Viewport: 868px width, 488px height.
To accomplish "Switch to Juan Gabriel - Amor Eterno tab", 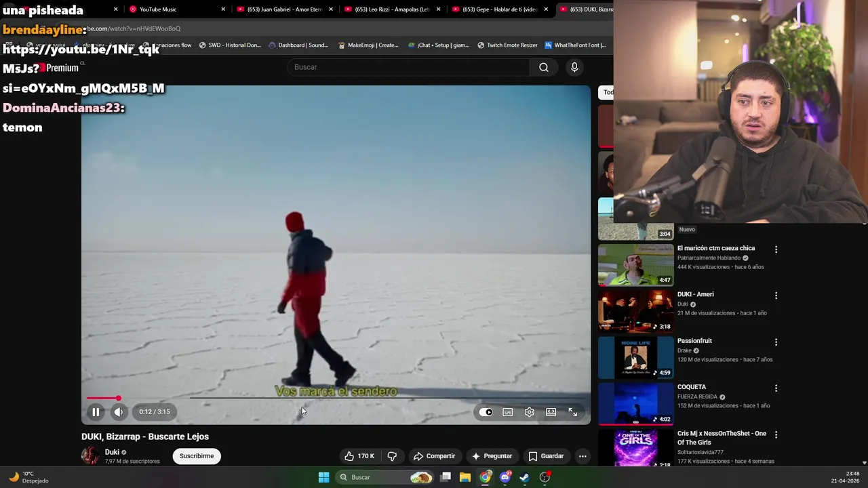I will click(284, 9).
